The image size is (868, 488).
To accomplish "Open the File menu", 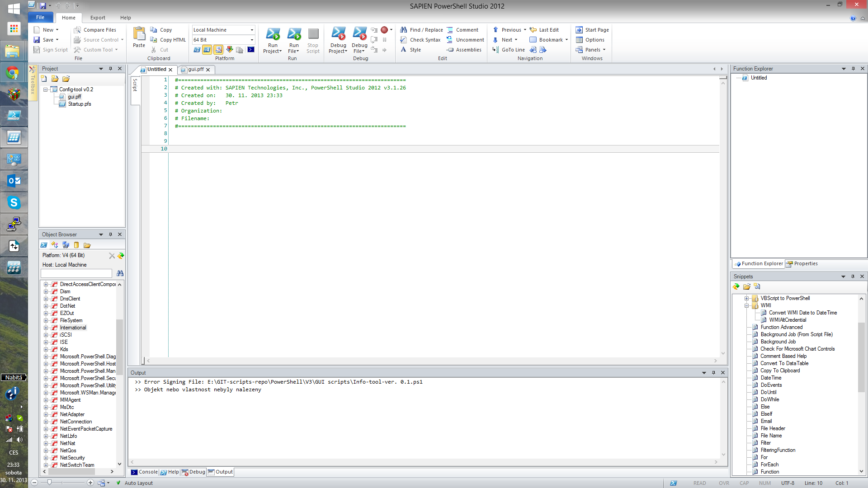I will pos(40,17).
